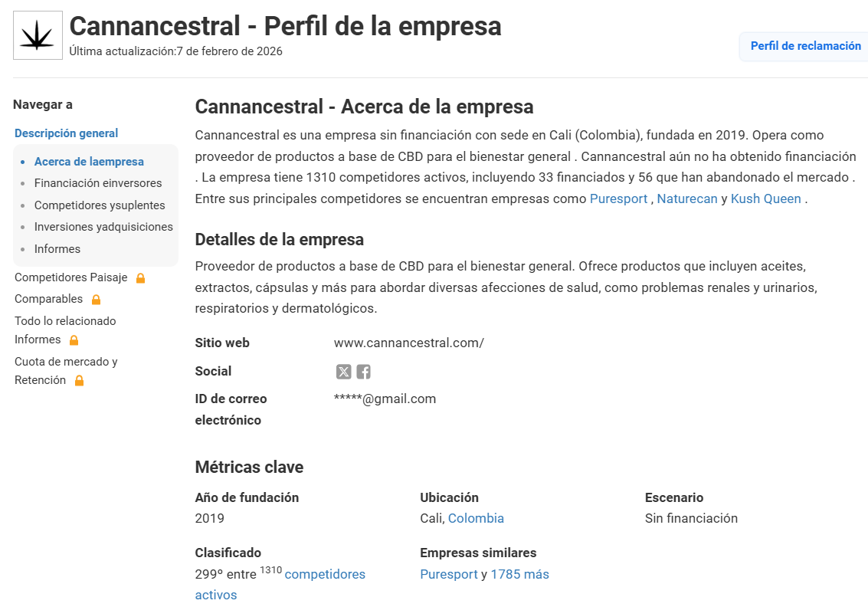The height and width of the screenshot is (607, 868).
Task: Click the Colombia location link
Action: point(476,518)
